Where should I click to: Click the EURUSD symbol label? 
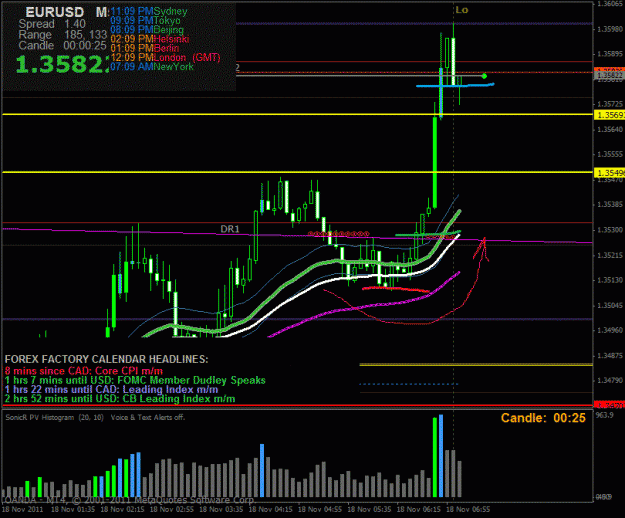coord(55,12)
